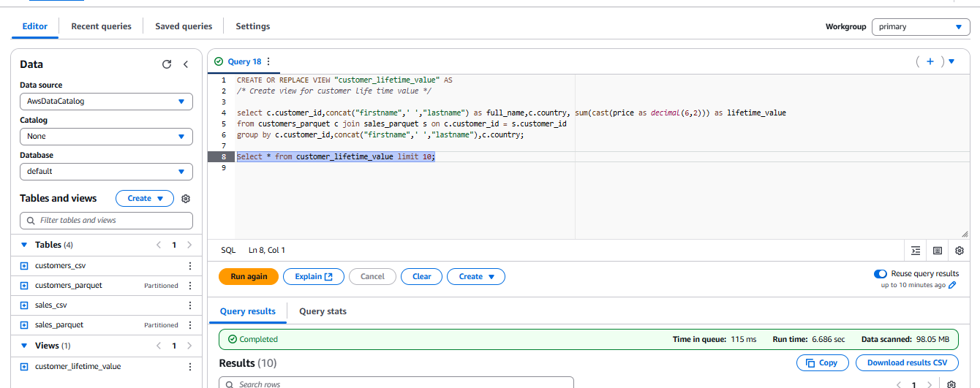
Task: Refresh the Data panel resources
Action: [167, 64]
